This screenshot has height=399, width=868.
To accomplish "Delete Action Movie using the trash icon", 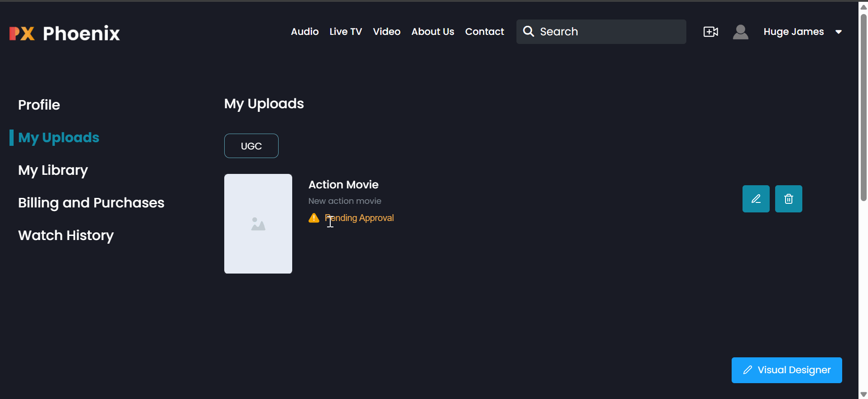I will [x=788, y=199].
